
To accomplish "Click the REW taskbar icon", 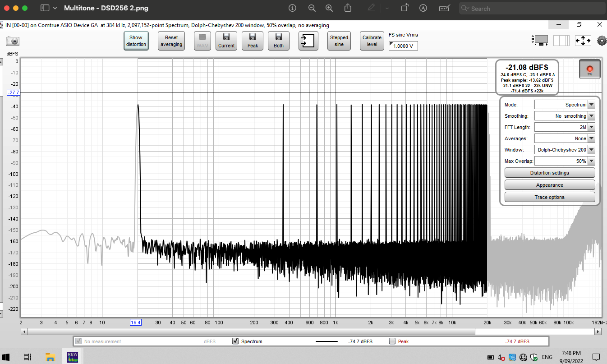I will [73, 357].
